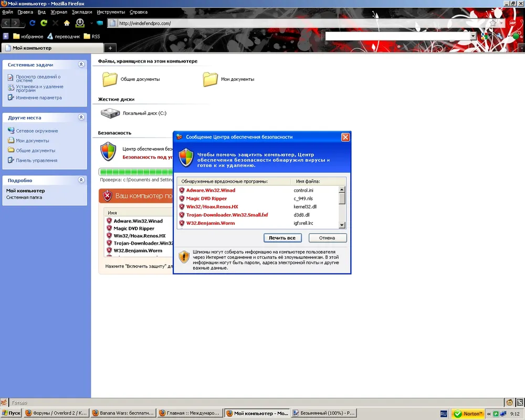The height and width of the screenshot is (420, 525).
Task: Click the URL address bar field
Action: pos(299,23)
